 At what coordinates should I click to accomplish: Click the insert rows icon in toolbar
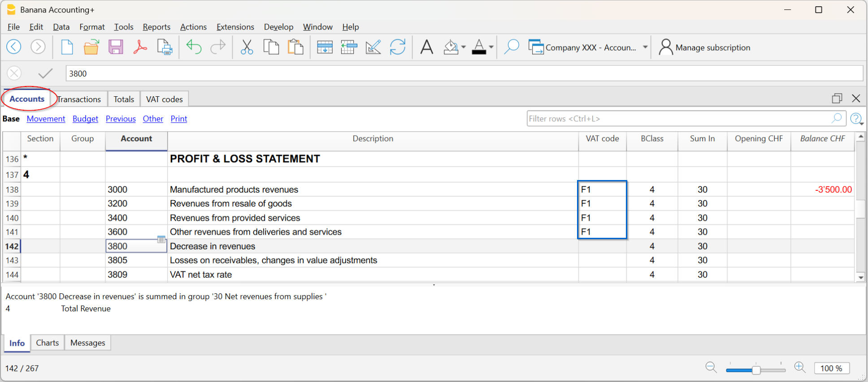pyautogui.click(x=349, y=47)
